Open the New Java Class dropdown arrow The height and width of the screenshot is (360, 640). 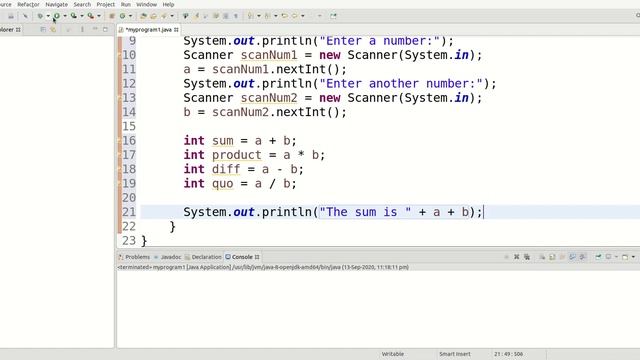tap(131, 16)
